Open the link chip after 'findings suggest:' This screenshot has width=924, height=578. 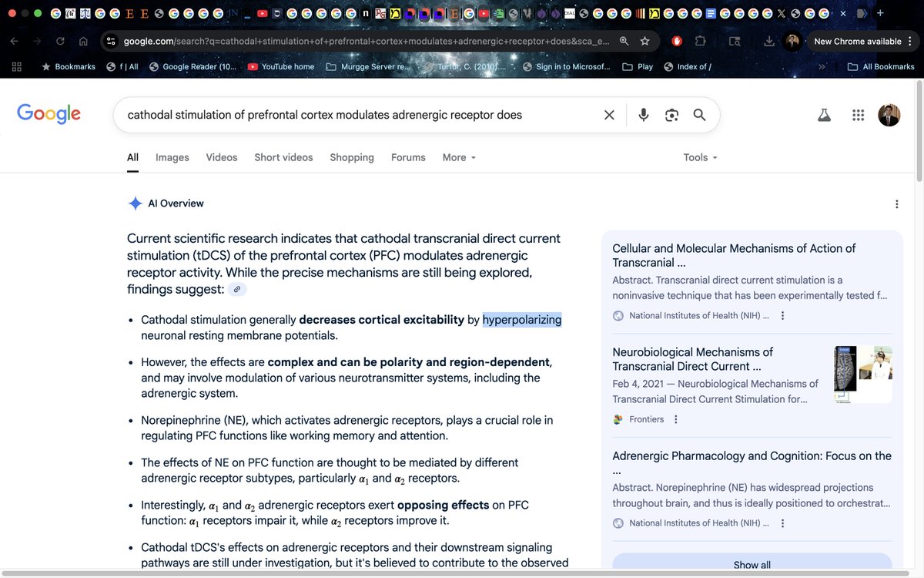click(x=237, y=290)
